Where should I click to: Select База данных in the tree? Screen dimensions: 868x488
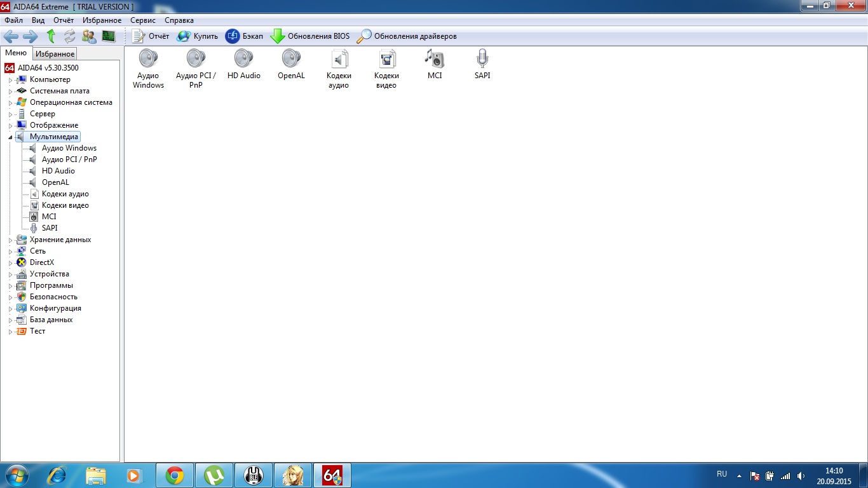(x=51, y=320)
